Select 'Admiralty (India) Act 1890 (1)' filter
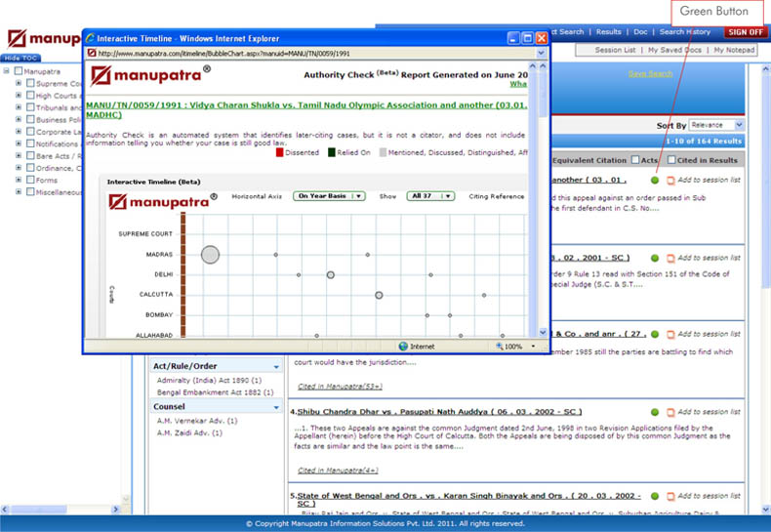 [x=209, y=380]
